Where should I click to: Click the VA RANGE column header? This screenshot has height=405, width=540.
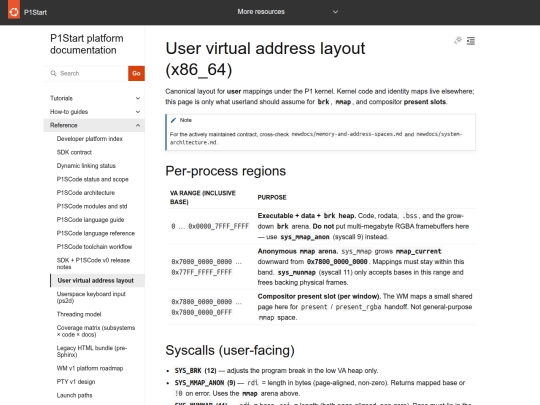[x=202, y=197]
